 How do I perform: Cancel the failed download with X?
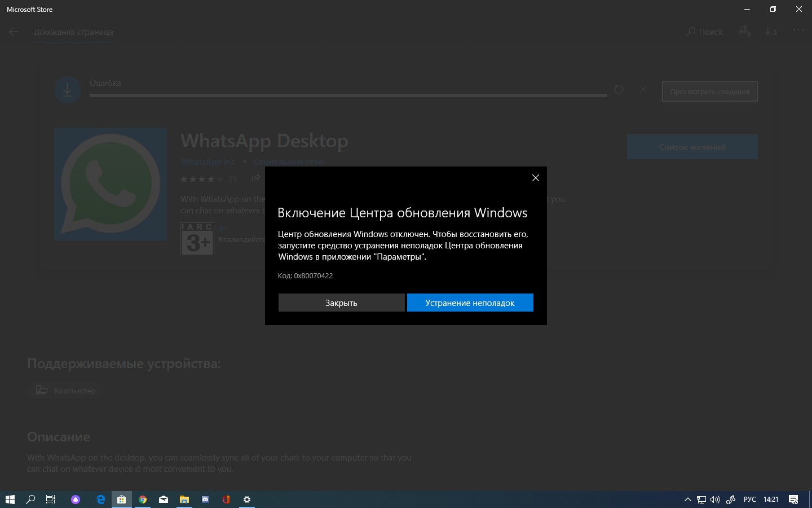643,89
